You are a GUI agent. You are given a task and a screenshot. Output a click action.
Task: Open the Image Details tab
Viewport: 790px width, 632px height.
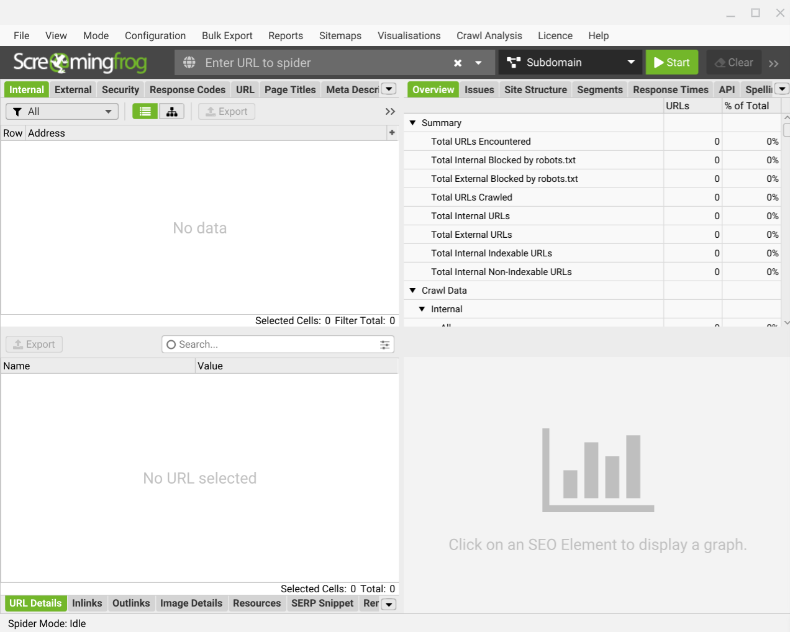pos(191,603)
